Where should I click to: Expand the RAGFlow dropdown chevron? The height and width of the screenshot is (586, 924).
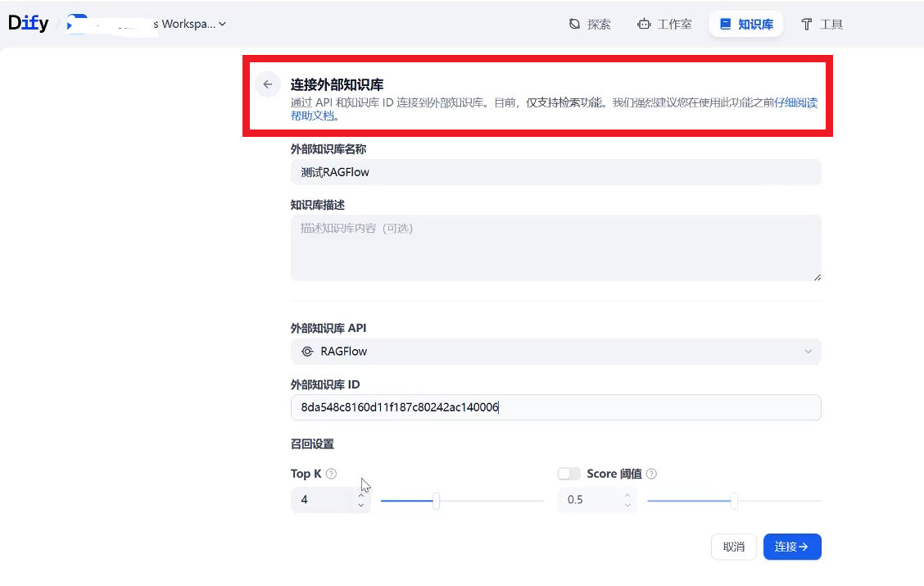tap(808, 352)
